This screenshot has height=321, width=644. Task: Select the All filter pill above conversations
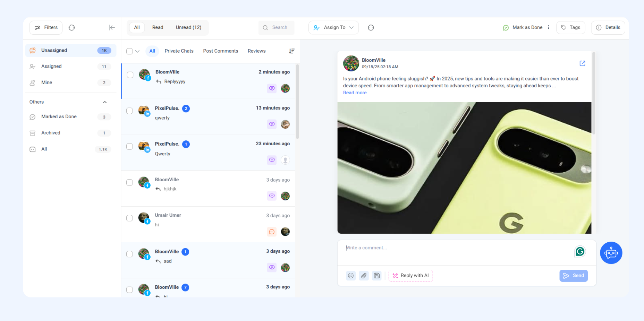pos(152,51)
